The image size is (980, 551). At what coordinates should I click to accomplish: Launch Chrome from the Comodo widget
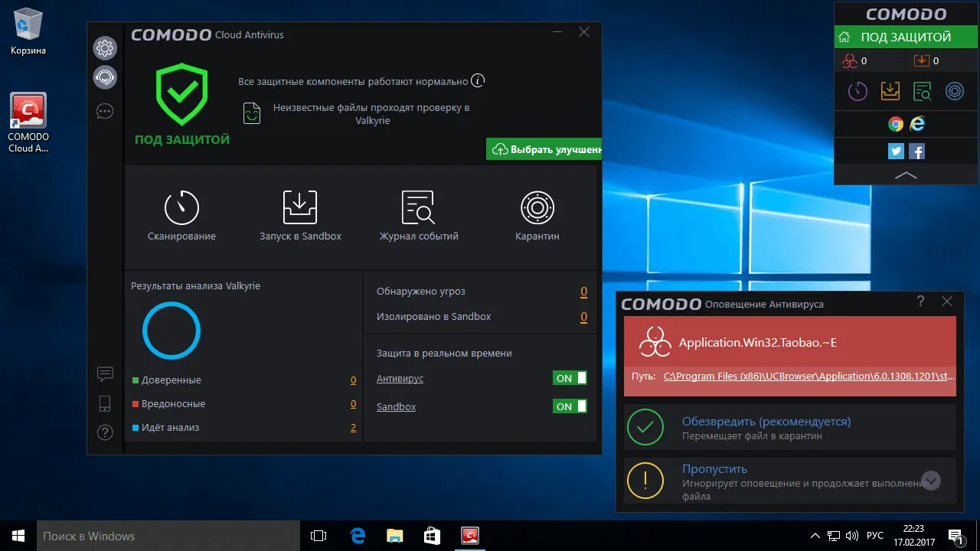coord(895,124)
